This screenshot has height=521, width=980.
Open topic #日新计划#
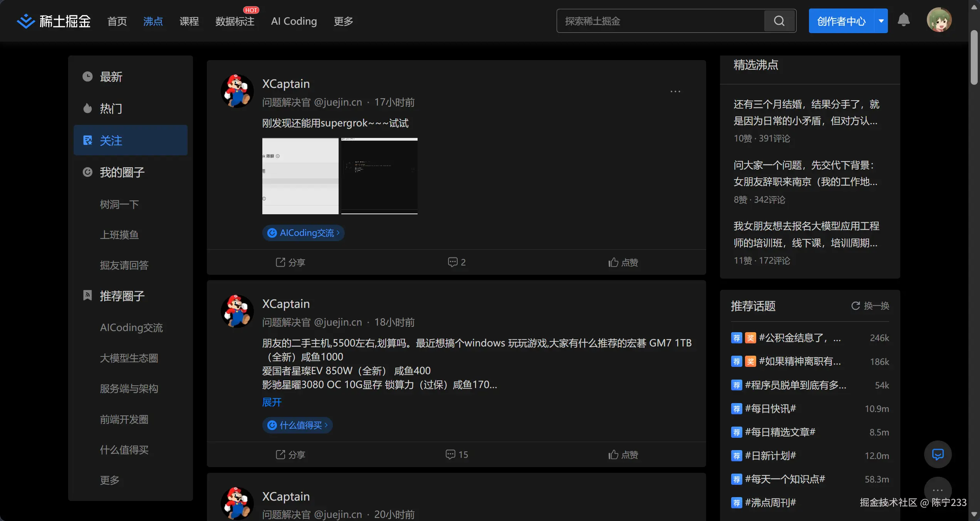coord(770,455)
